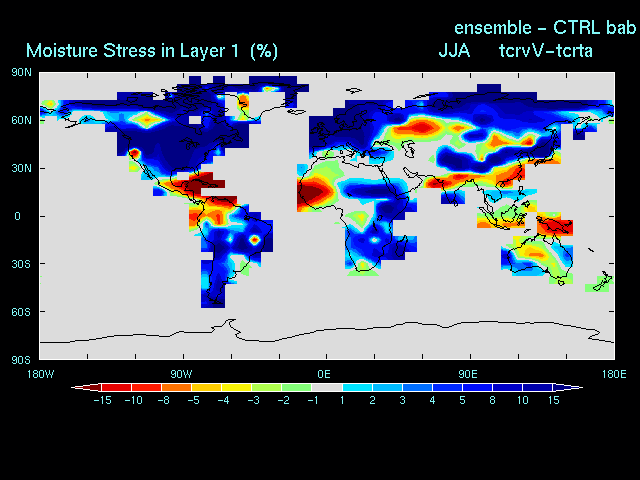The width and height of the screenshot is (640, 480).
Task: Pick the dark blue swatch between 10 and 15
Action: point(538,387)
